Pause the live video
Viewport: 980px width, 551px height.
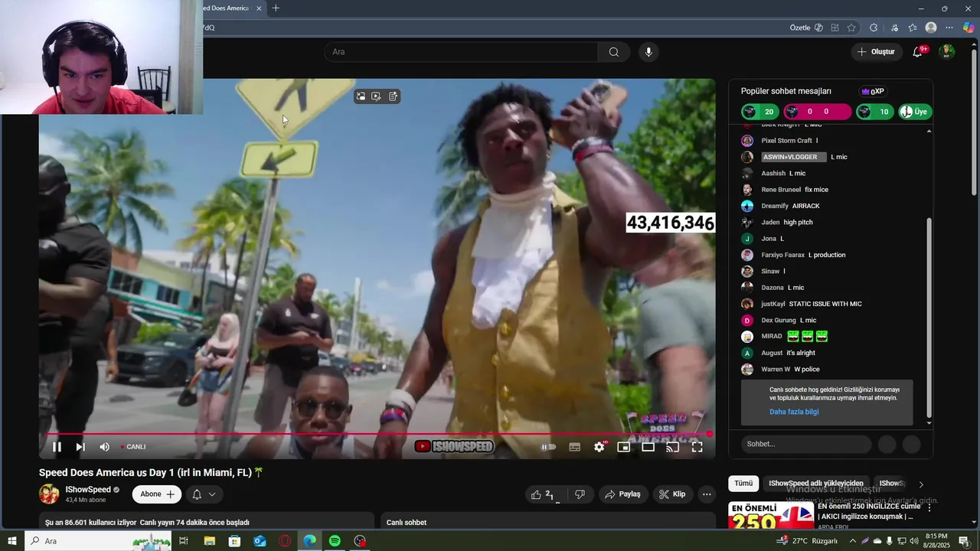(57, 447)
